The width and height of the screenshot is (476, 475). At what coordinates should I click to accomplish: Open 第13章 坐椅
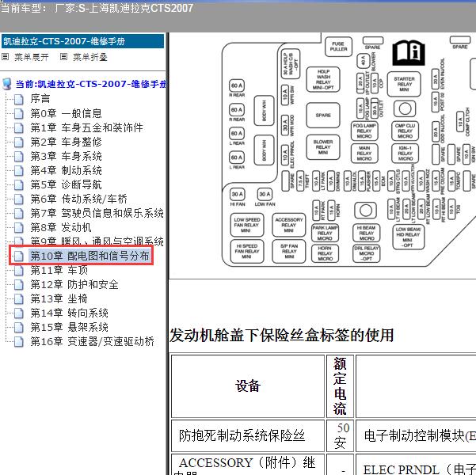click(59, 298)
